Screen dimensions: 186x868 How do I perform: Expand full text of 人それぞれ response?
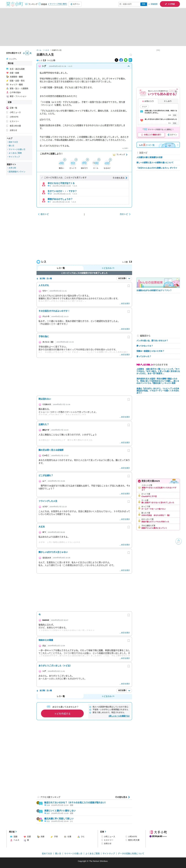click(x=125, y=304)
